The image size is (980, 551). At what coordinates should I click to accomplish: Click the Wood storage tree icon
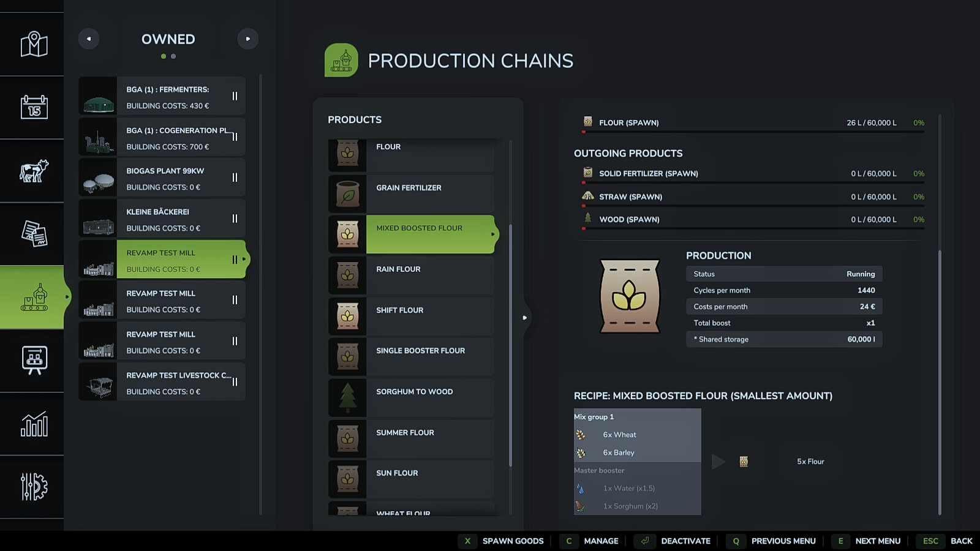tap(588, 218)
